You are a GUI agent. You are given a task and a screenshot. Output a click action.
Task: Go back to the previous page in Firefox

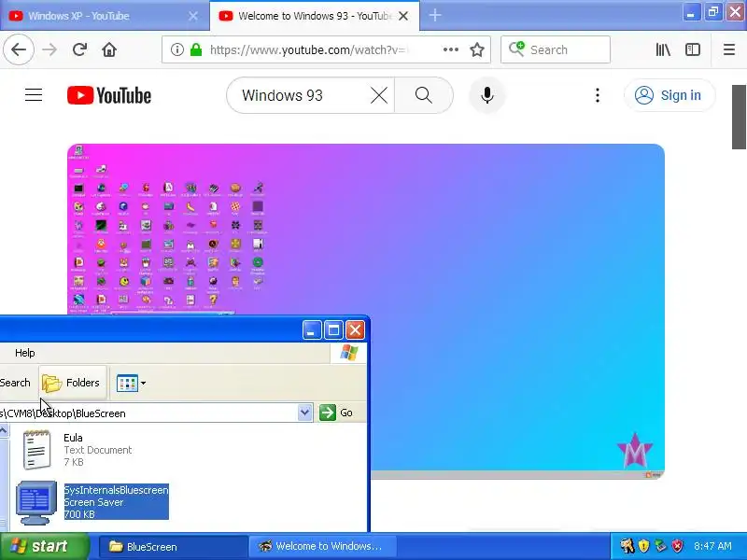[x=19, y=49]
